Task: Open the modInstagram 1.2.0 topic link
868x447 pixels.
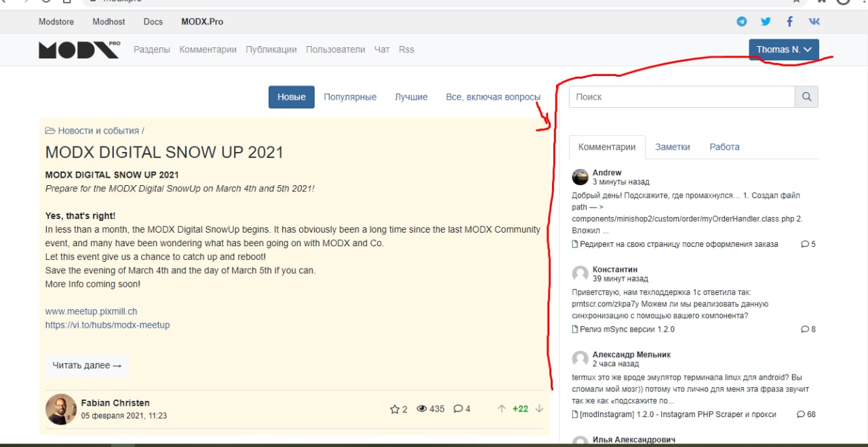Action: click(678, 414)
